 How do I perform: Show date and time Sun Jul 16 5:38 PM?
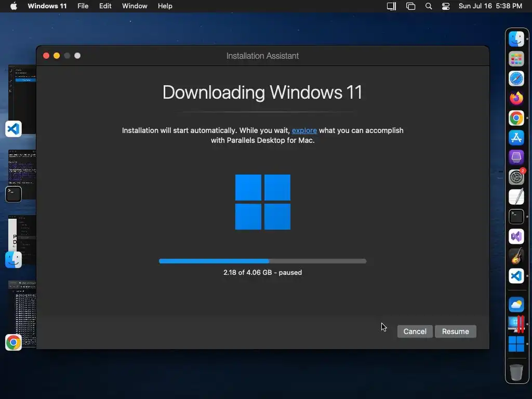(490, 6)
